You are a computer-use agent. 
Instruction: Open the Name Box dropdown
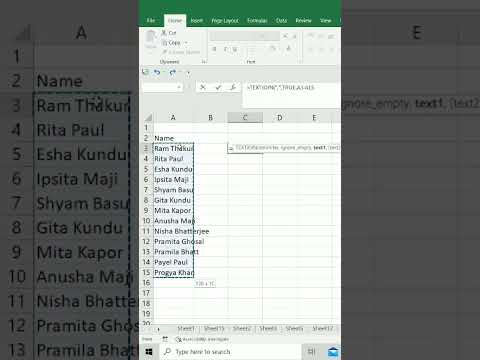click(x=179, y=87)
